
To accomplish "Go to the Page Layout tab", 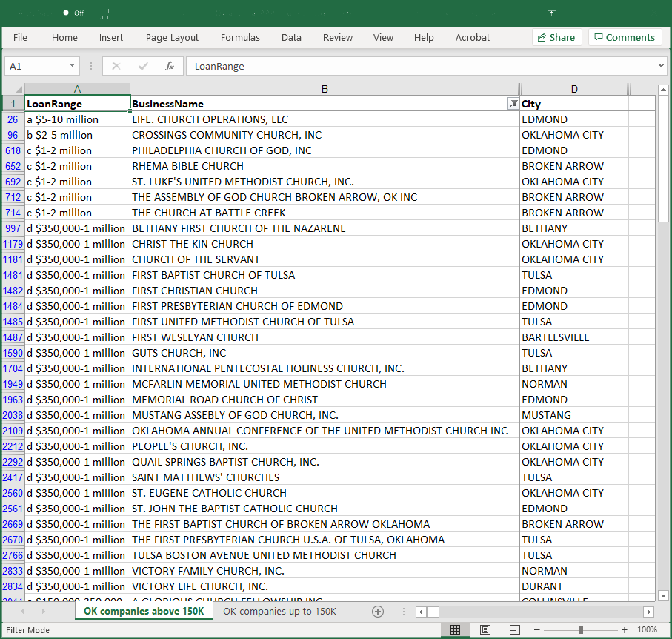I will pos(172,38).
